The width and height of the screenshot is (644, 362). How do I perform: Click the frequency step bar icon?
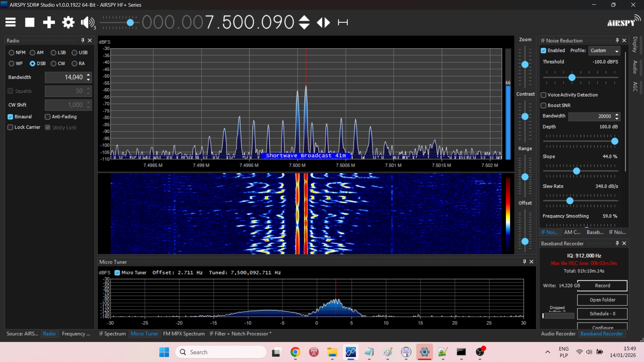point(342,22)
